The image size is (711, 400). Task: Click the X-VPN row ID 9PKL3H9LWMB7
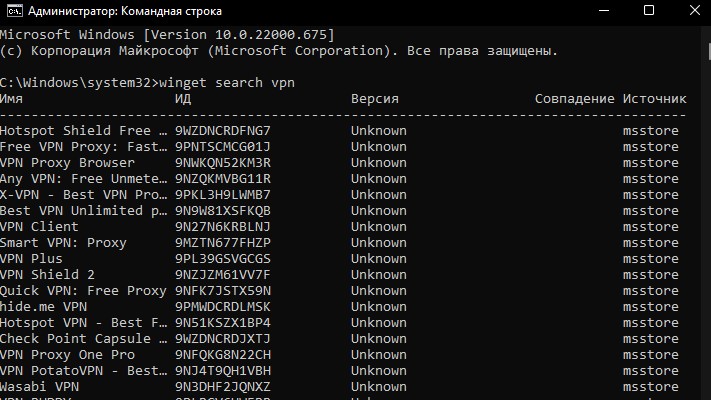click(x=223, y=195)
